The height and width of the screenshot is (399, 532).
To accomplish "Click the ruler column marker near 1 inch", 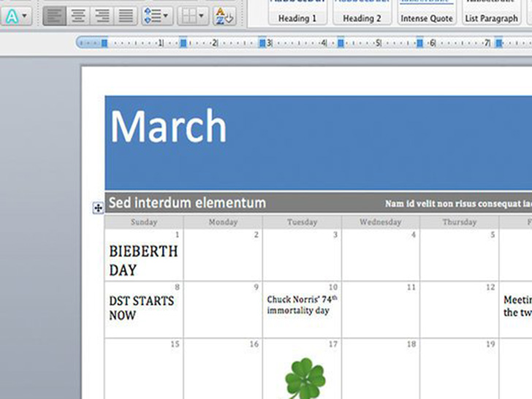I will [x=183, y=43].
